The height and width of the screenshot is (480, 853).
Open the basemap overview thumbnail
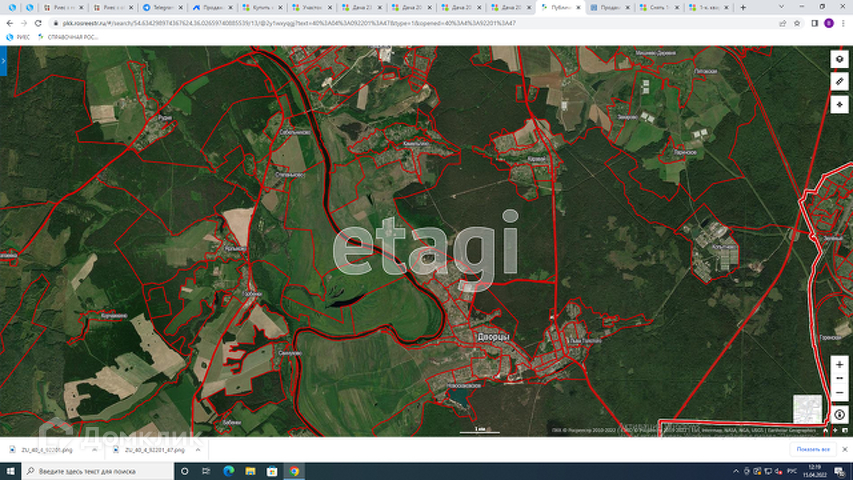[808, 409]
